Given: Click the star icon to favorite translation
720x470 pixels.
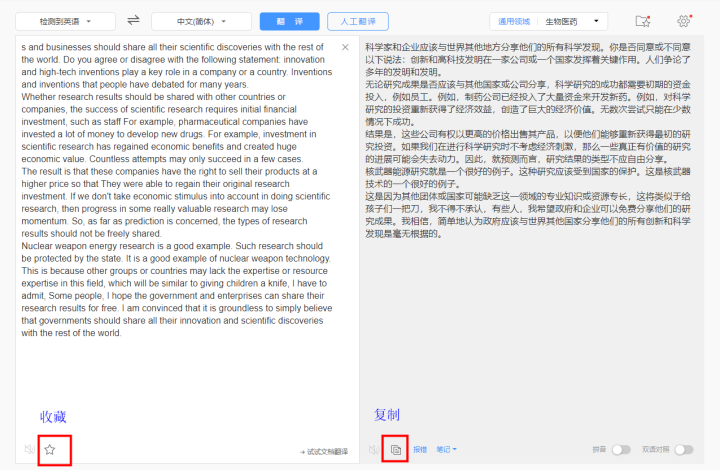Looking at the screenshot, I should (50, 450).
